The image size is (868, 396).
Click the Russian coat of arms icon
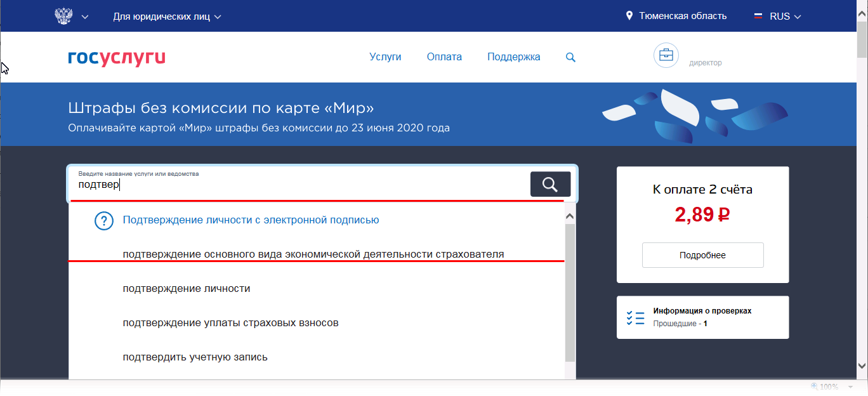tap(63, 16)
